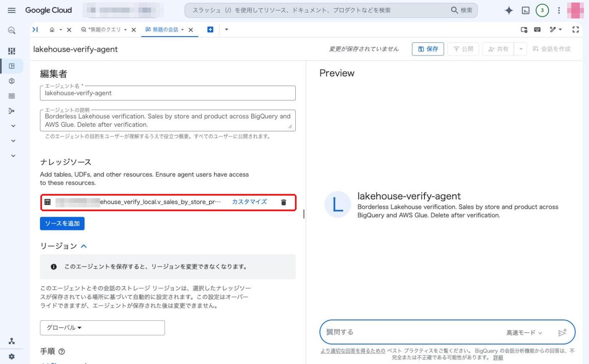Click the ソースを追加 button
589x364 pixels.
(x=62, y=223)
